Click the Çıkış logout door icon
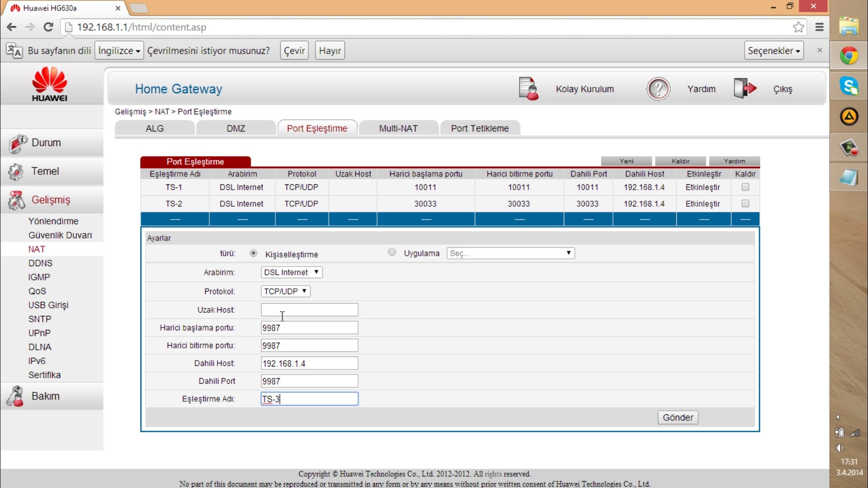This screenshot has height=488, width=868. 745,88
